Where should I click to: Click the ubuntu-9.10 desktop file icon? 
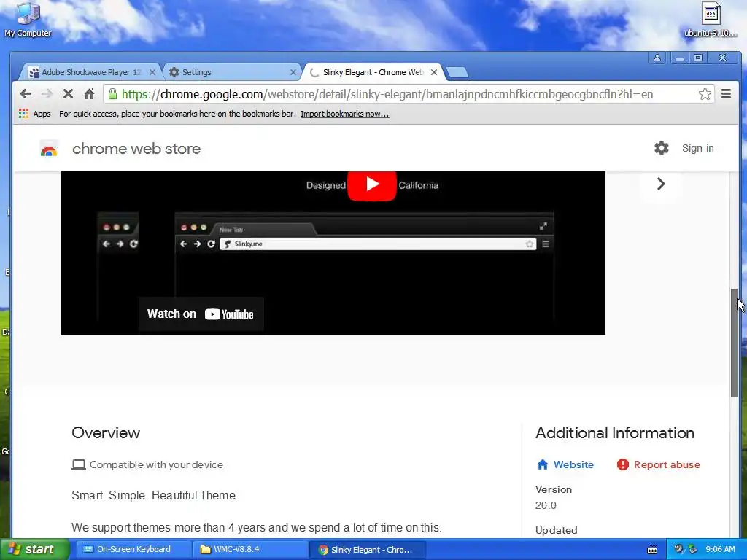click(711, 20)
